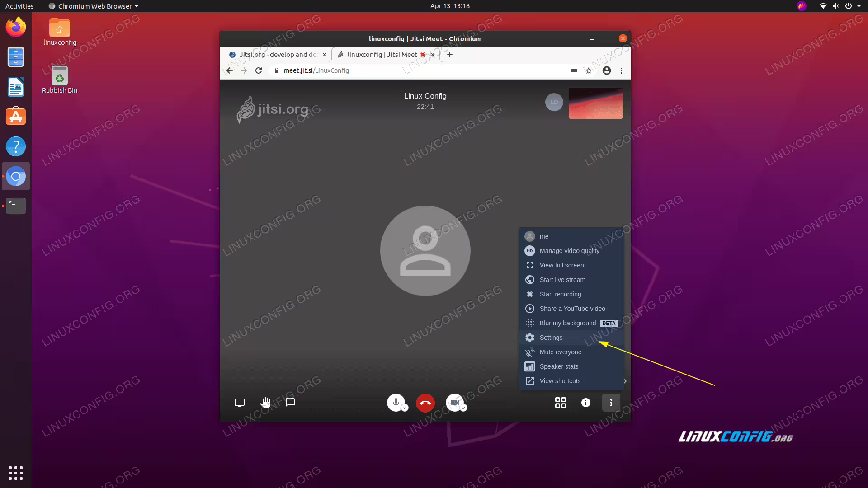The width and height of the screenshot is (868, 488).
Task: Switch to Chromium in the dock
Action: coord(16,176)
